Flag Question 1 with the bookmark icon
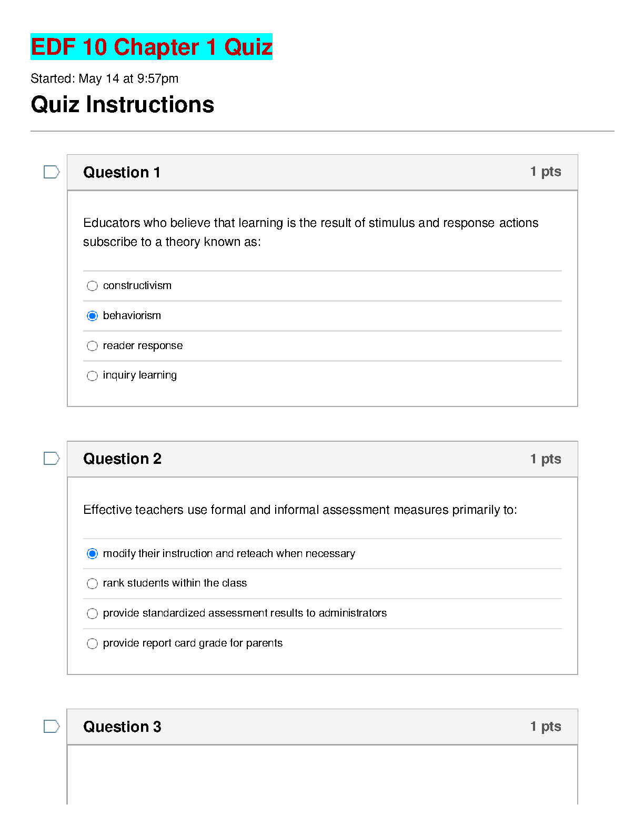Screen dimensions: 644x834 52,172
